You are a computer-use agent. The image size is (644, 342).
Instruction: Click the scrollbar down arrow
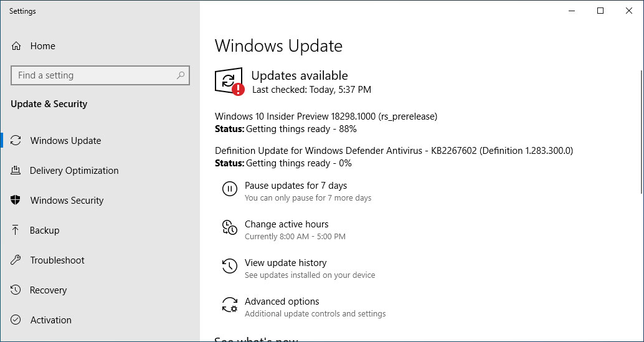point(640,336)
